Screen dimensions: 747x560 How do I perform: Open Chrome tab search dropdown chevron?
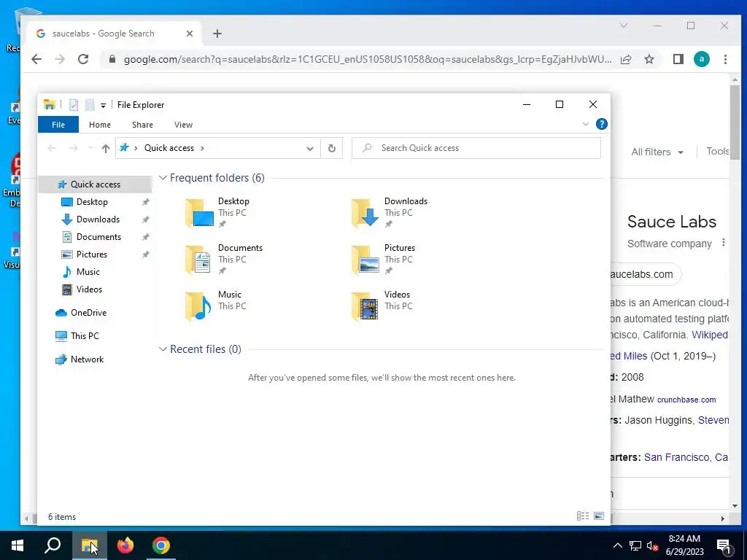(624, 26)
